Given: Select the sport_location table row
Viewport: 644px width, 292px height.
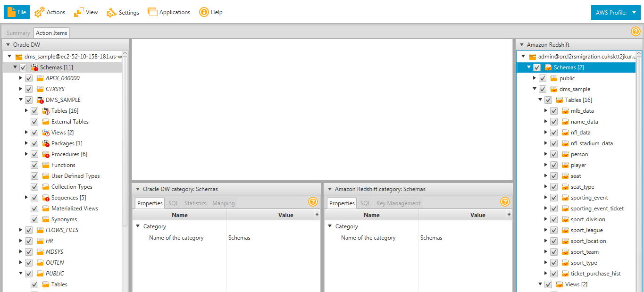Looking at the screenshot, I should click(576, 241).
